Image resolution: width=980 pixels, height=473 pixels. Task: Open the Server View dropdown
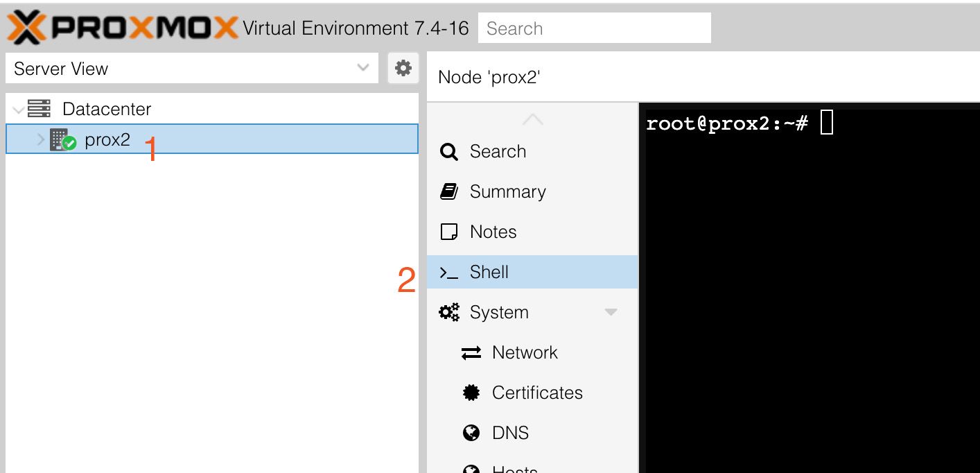coord(192,69)
